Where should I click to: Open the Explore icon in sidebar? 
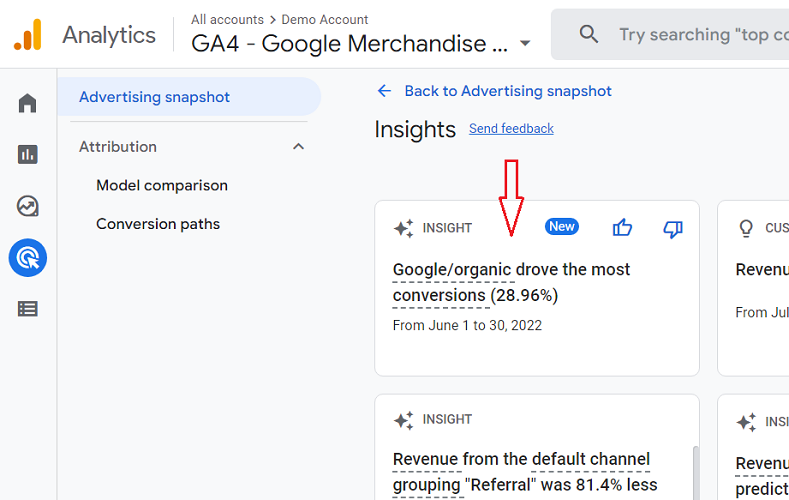[x=28, y=206]
